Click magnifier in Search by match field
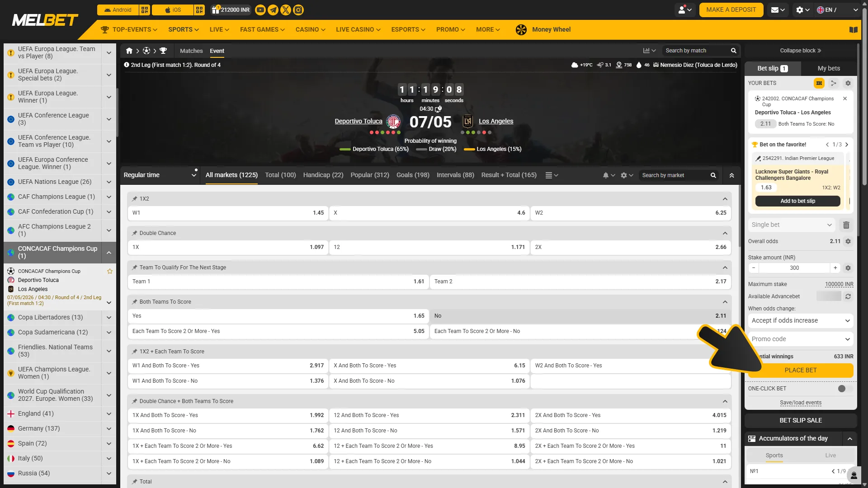This screenshot has width=868, height=488. tap(734, 51)
